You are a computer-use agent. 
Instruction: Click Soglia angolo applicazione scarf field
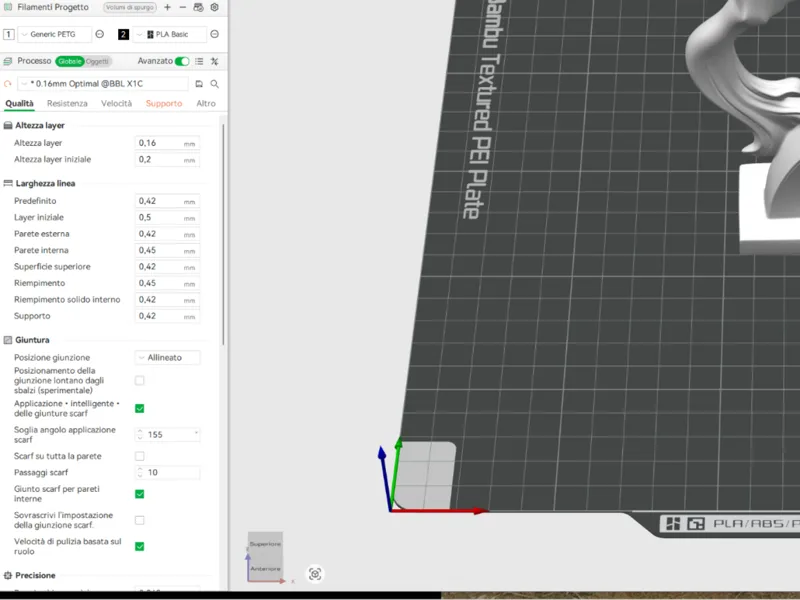pyautogui.click(x=167, y=435)
